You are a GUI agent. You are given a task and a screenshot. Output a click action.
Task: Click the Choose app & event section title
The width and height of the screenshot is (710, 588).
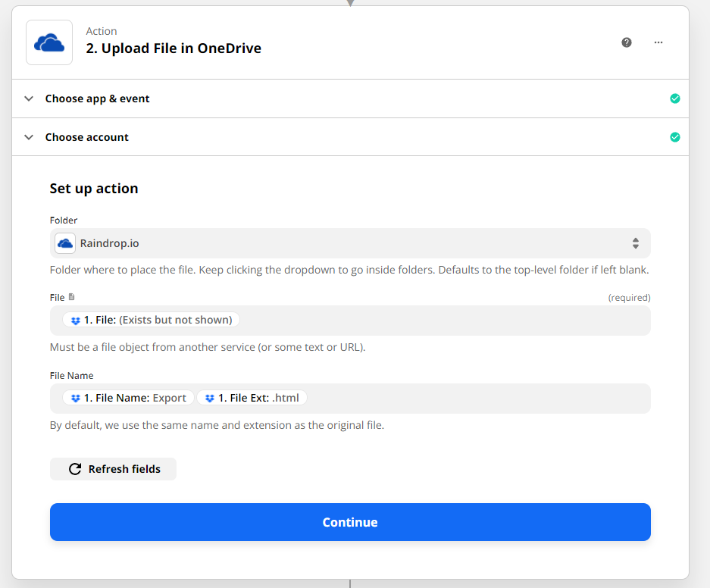(x=97, y=99)
